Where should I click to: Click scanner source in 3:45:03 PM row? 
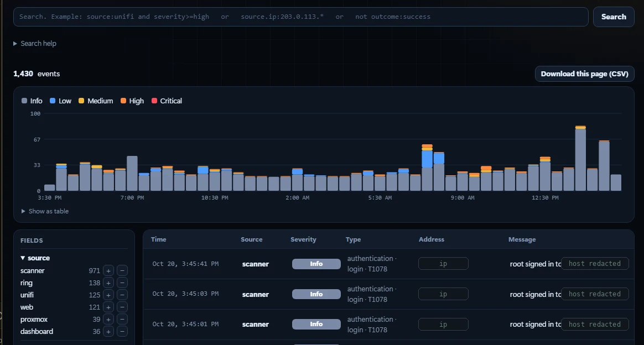[256, 295]
